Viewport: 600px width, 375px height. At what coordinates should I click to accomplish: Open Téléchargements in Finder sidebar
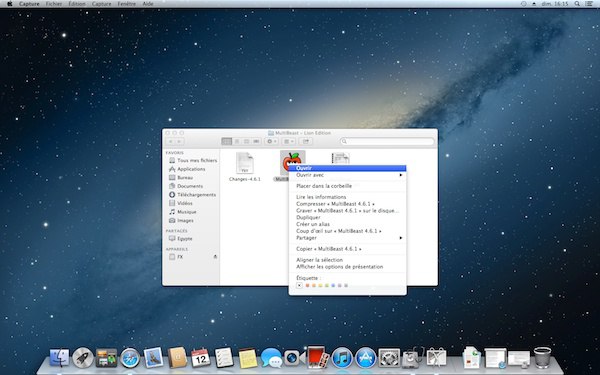click(x=192, y=195)
